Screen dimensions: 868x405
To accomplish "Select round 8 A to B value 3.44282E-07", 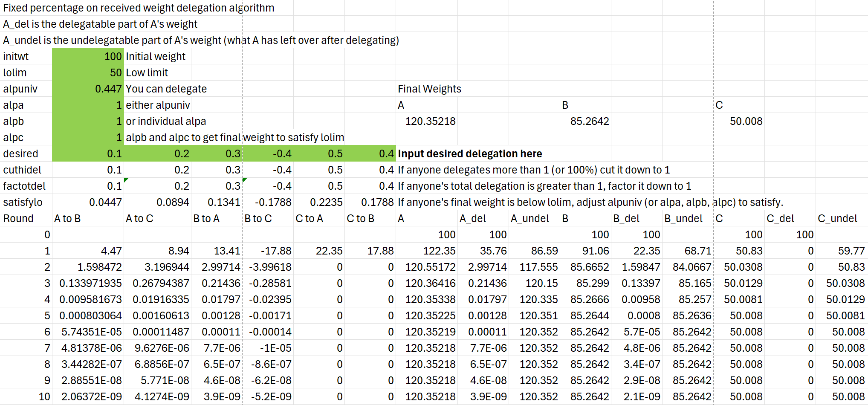I will tap(88, 364).
